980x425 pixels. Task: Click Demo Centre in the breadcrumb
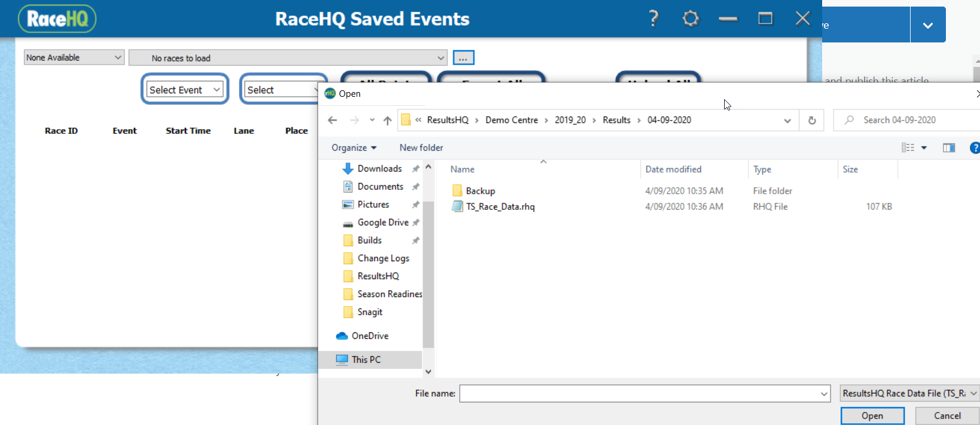tap(512, 120)
